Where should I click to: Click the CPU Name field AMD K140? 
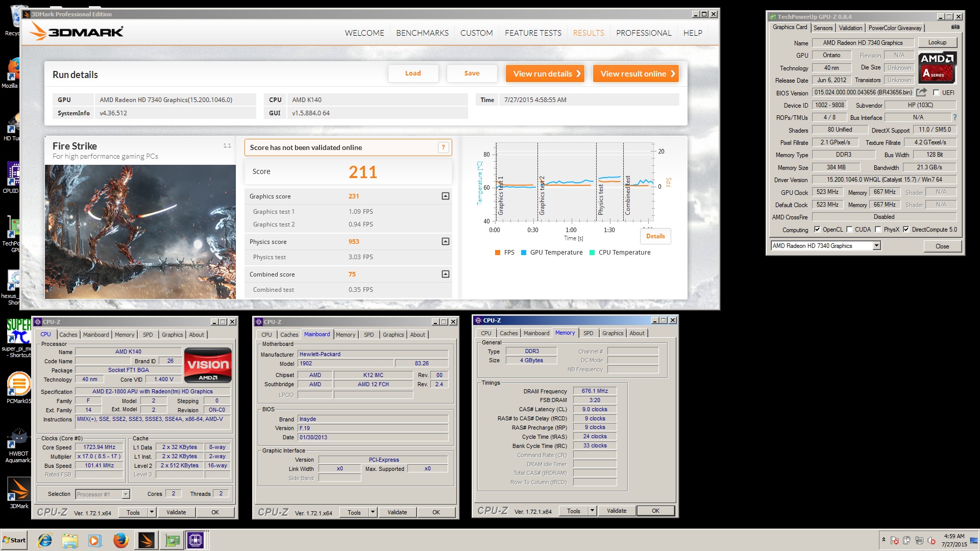(x=128, y=352)
